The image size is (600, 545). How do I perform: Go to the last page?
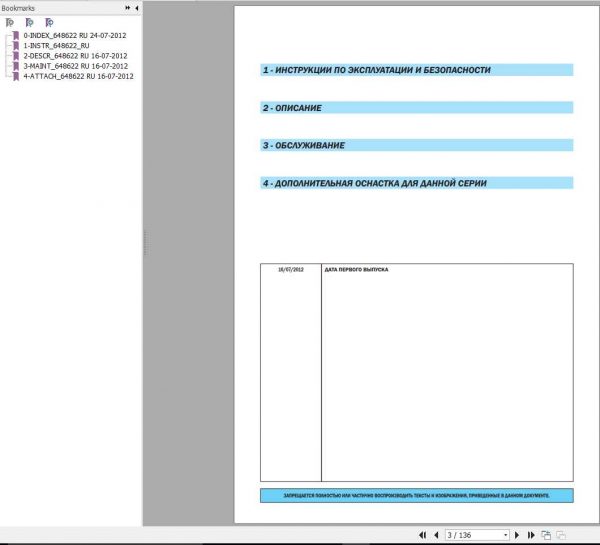coord(531,535)
